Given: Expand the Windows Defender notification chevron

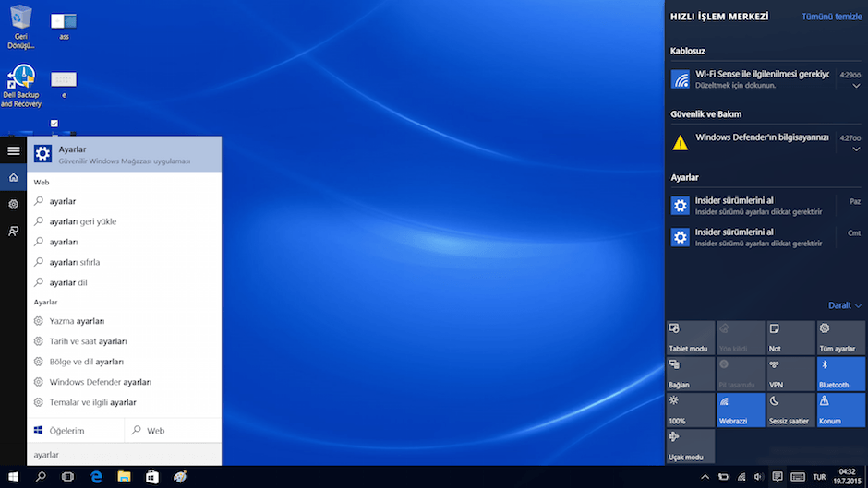Looking at the screenshot, I should click(x=856, y=149).
